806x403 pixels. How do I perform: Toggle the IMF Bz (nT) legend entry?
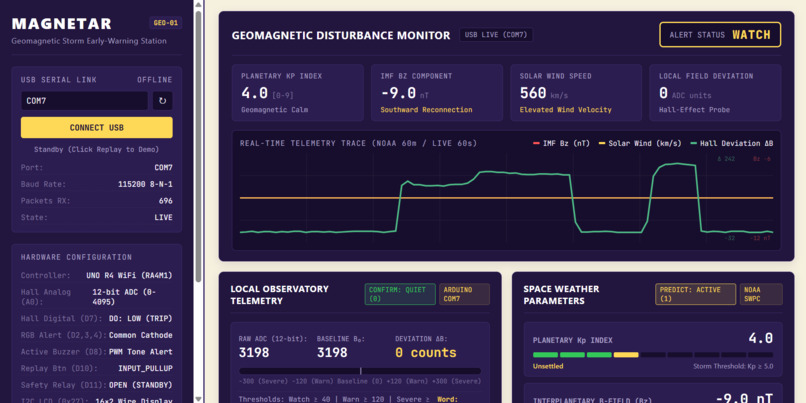561,143
